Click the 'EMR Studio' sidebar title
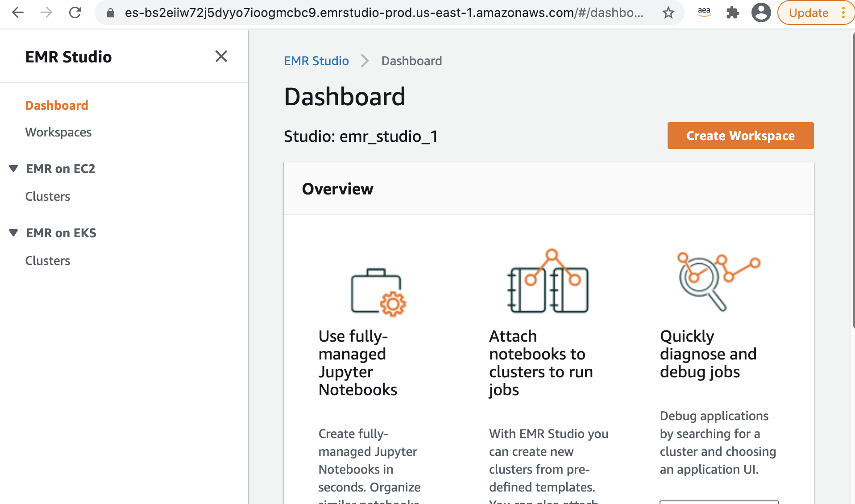Viewport: 855px width, 504px height. pos(68,57)
